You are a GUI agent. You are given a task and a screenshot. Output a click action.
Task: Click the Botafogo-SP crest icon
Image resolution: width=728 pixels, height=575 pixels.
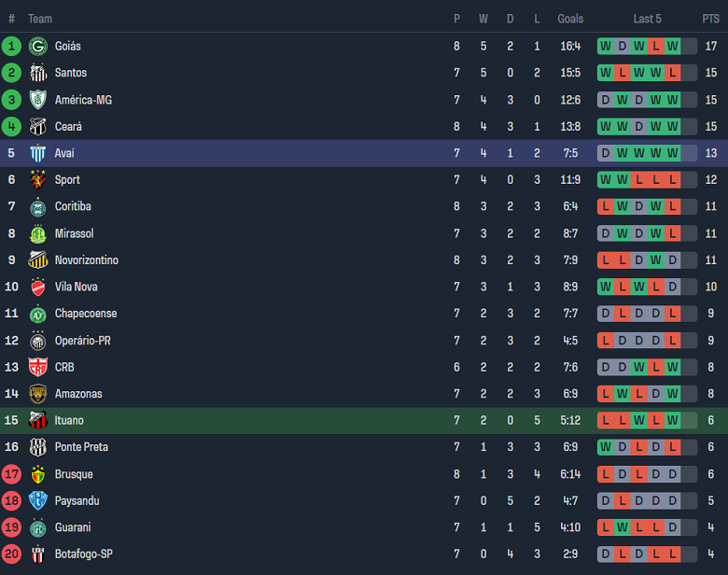tap(37, 554)
